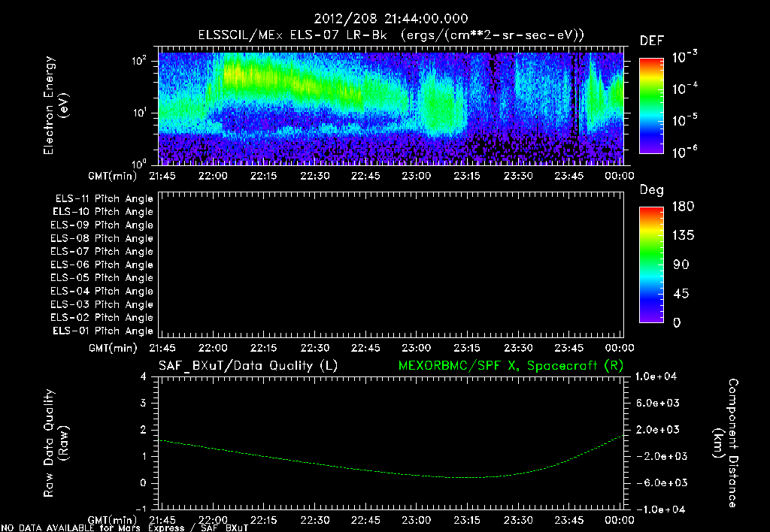Select the ELS-06 Pitch Angle row label

click(x=102, y=265)
